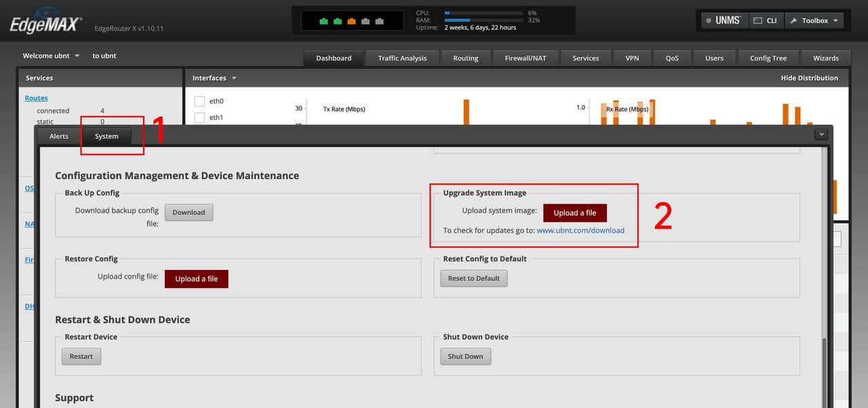
Task: Click the first green Ethernet port icon
Action: tap(323, 21)
